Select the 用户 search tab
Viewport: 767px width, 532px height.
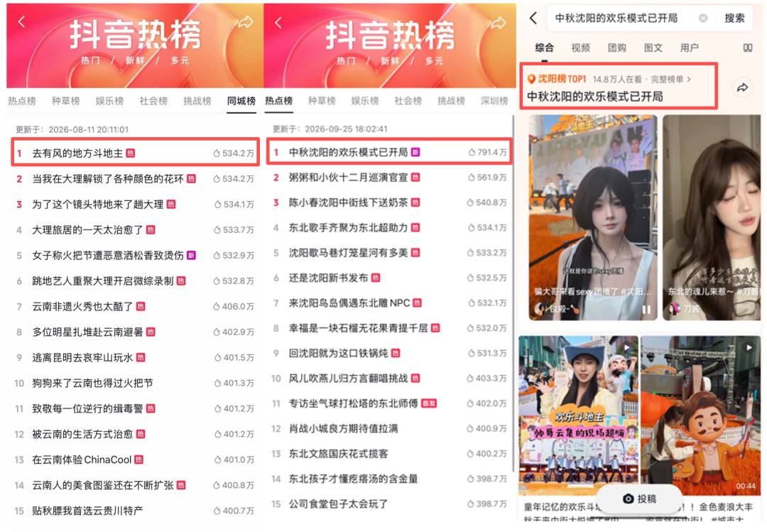coord(689,48)
